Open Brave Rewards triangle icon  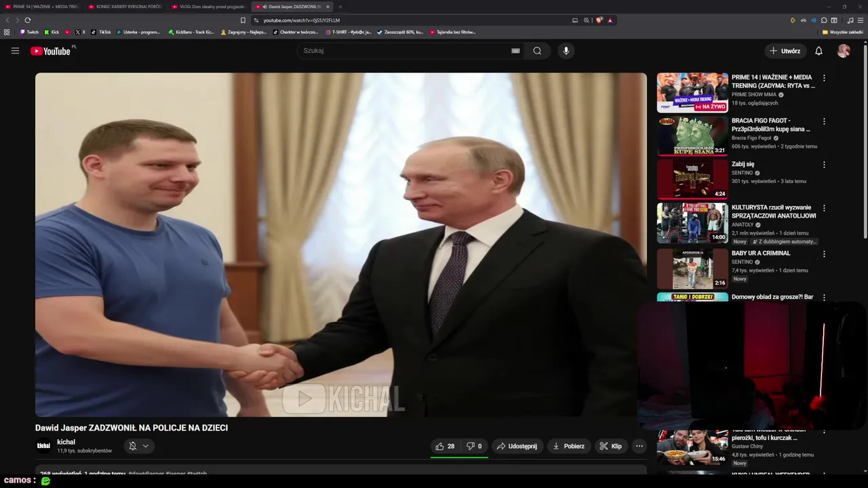tap(610, 20)
